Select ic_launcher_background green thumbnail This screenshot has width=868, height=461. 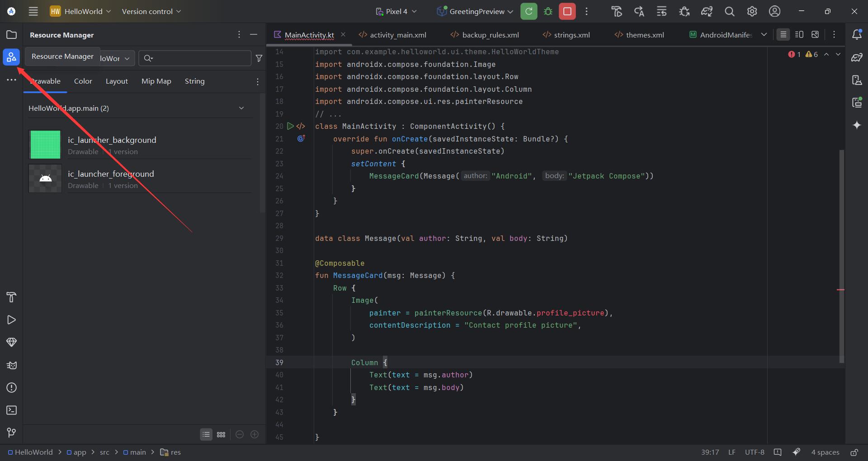45,145
